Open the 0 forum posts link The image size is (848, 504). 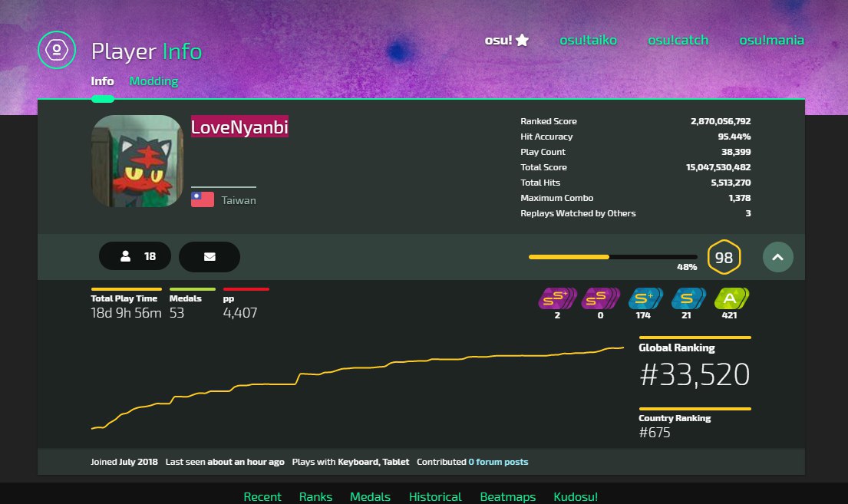[x=498, y=462]
